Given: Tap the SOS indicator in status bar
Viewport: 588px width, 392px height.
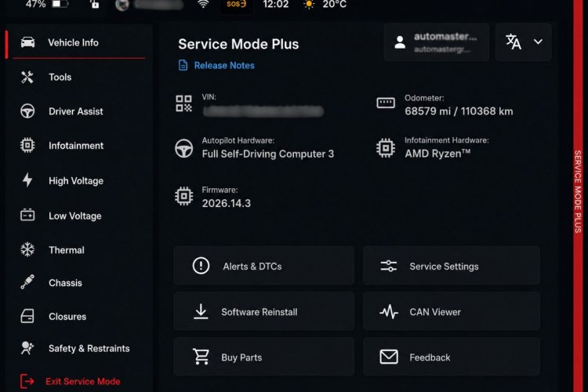Looking at the screenshot, I should 236,5.
